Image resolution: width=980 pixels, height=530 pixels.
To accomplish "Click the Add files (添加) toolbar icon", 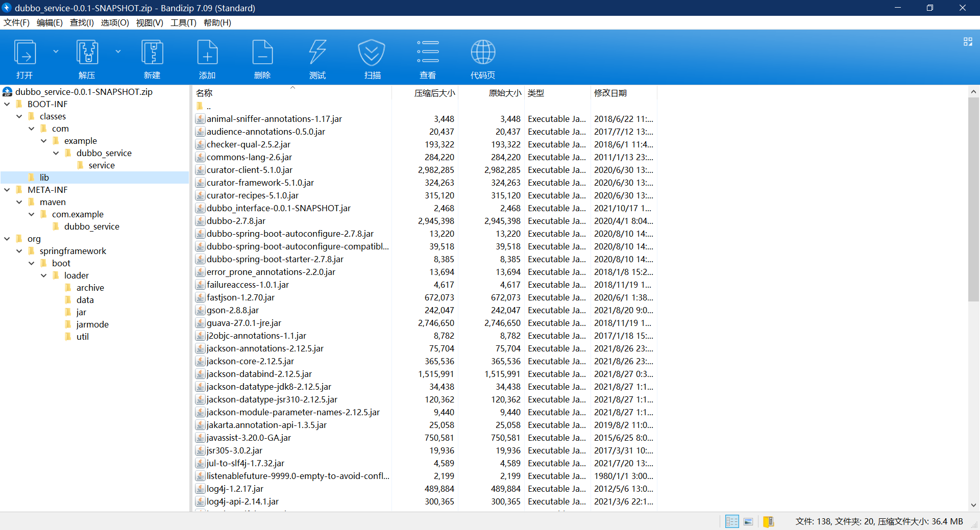I will tap(207, 53).
